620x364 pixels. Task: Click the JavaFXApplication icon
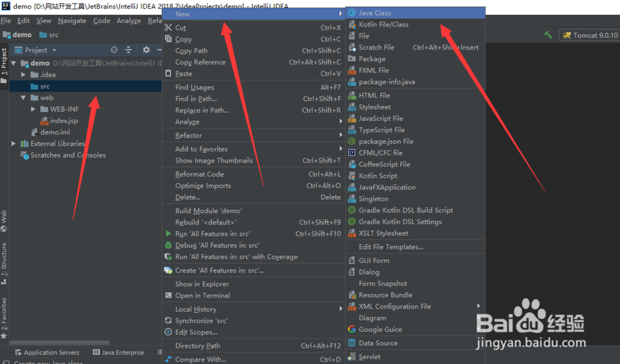click(x=352, y=187)
